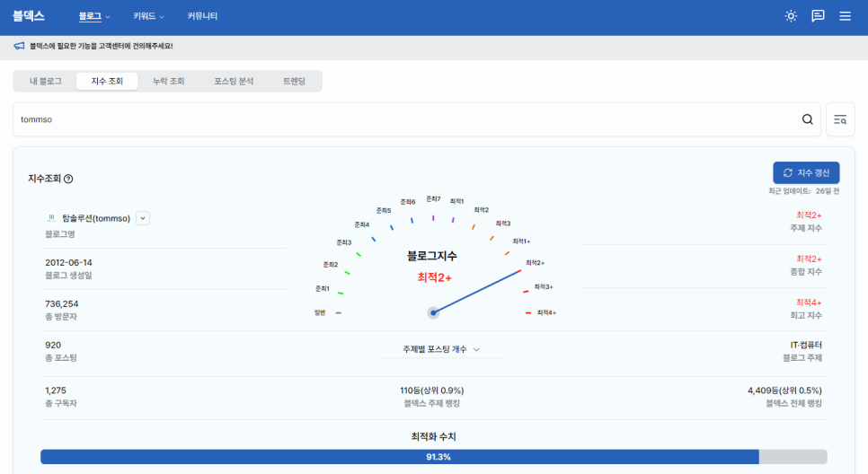
Task: Expand the blog name selector chevron
Action: 142,218
